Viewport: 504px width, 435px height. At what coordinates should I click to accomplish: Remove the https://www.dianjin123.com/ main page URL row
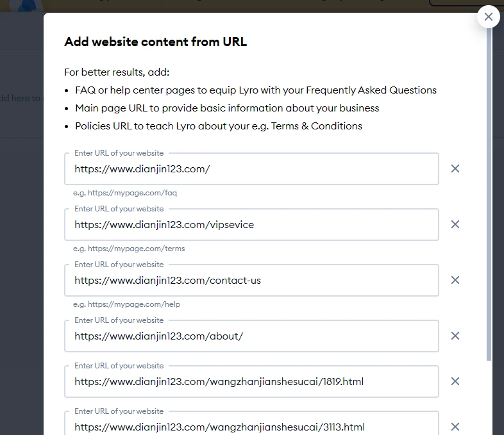point(455,168)
